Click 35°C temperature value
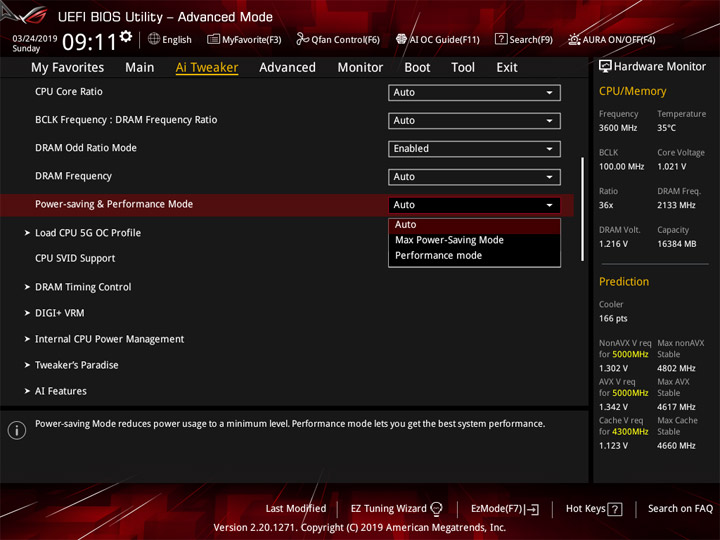This screenshot has height=540, width=720. [666, 128]
